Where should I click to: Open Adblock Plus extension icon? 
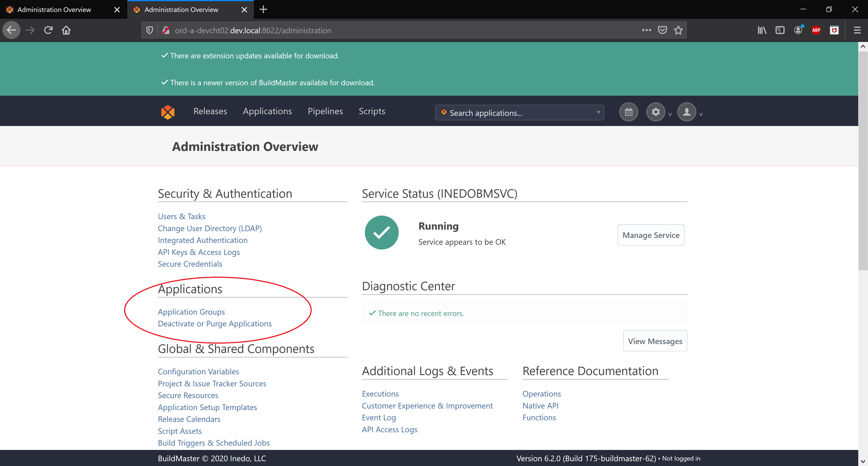816,30
